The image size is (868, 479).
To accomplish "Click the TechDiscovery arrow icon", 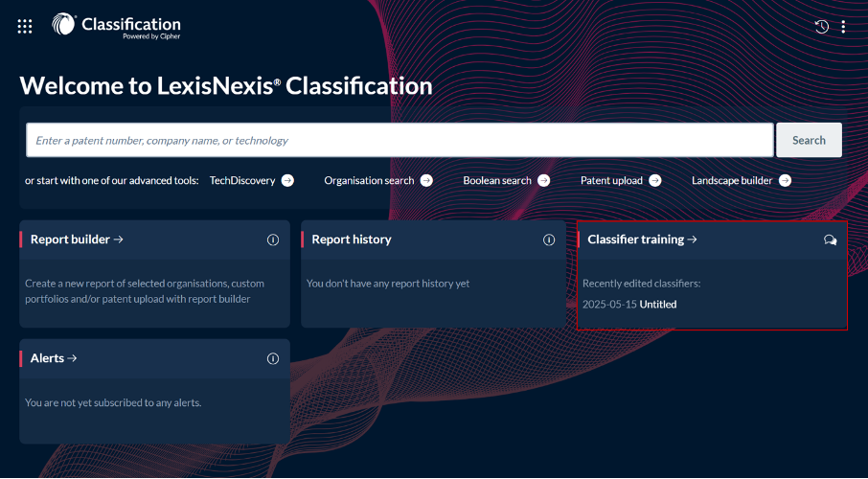I will tap(287, 180).
